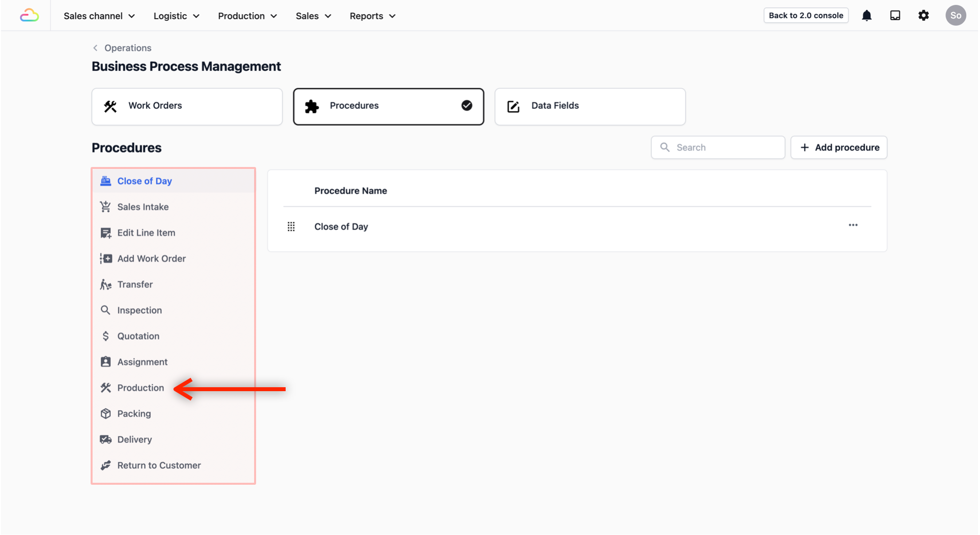The height and width of the screenshot is (535, 980).
Task: Select the Procedures card with checkmark
Action: (x=388, y=106)
